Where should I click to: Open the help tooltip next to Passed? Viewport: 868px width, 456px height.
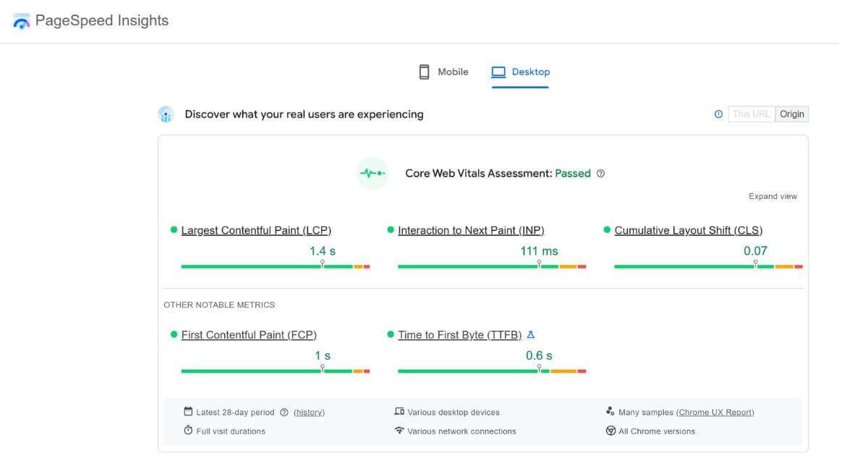pos(601,173)
